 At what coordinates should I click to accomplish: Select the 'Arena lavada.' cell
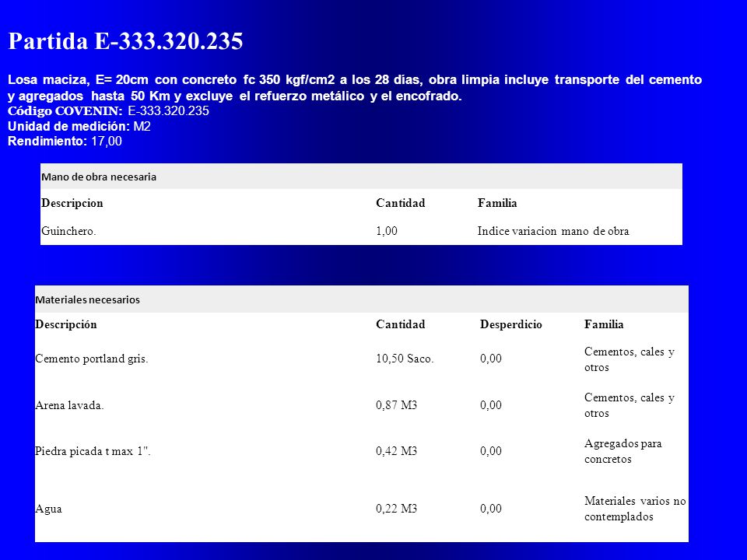[x=69, y=405]
